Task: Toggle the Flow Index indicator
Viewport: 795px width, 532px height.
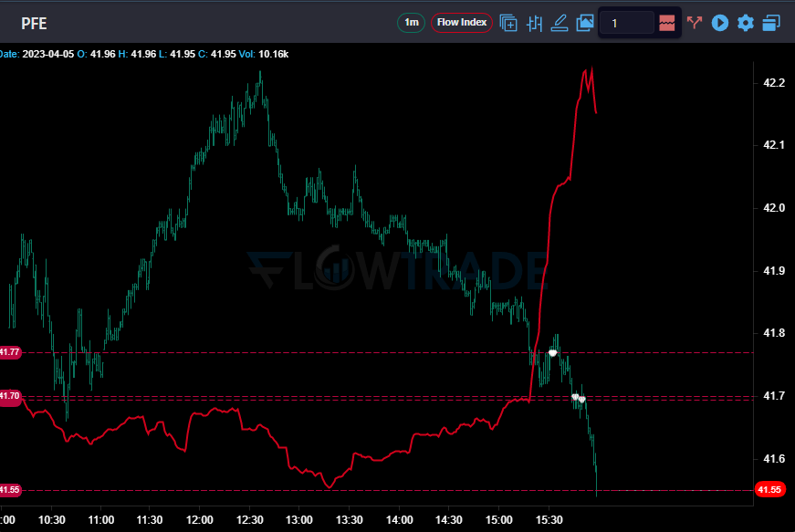Action: (x=461, y=23)
